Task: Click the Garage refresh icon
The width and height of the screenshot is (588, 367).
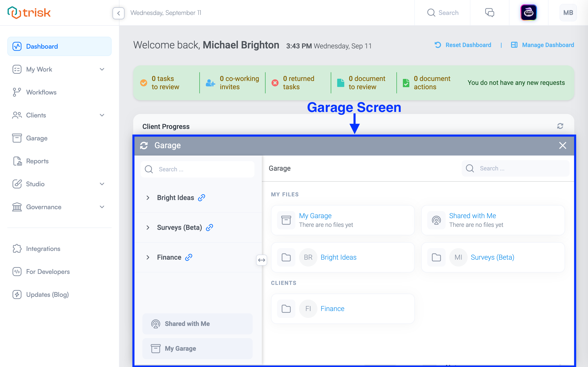Action: tap(144, 146)
